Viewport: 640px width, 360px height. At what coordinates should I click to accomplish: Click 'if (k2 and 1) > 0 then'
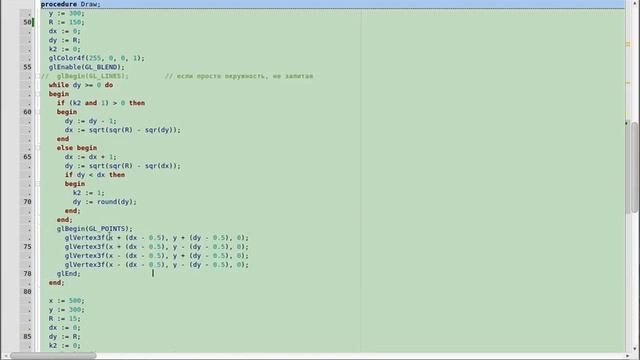101,103
